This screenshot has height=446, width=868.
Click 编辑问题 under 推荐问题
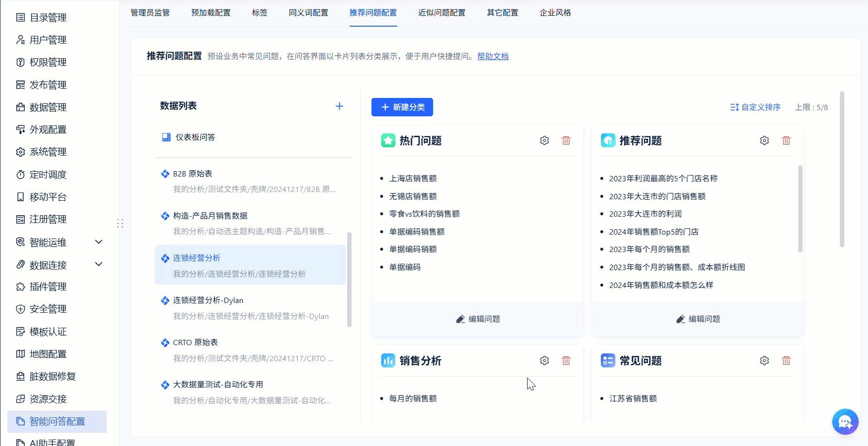pyautogui.click(x=698, y=319)
